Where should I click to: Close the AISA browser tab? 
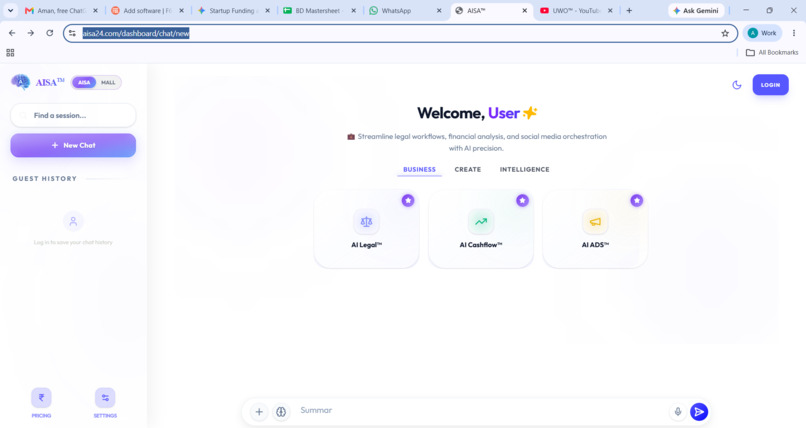pos(524,10)
